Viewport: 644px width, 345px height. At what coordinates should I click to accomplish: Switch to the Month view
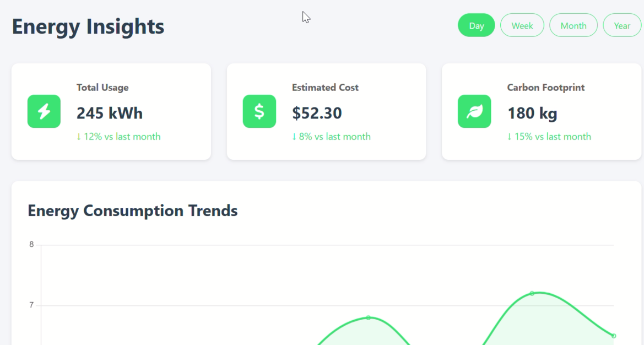point(573,25)
